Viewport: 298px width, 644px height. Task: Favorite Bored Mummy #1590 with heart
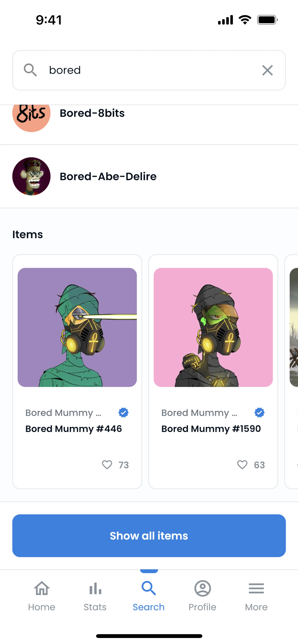(242, 465)
